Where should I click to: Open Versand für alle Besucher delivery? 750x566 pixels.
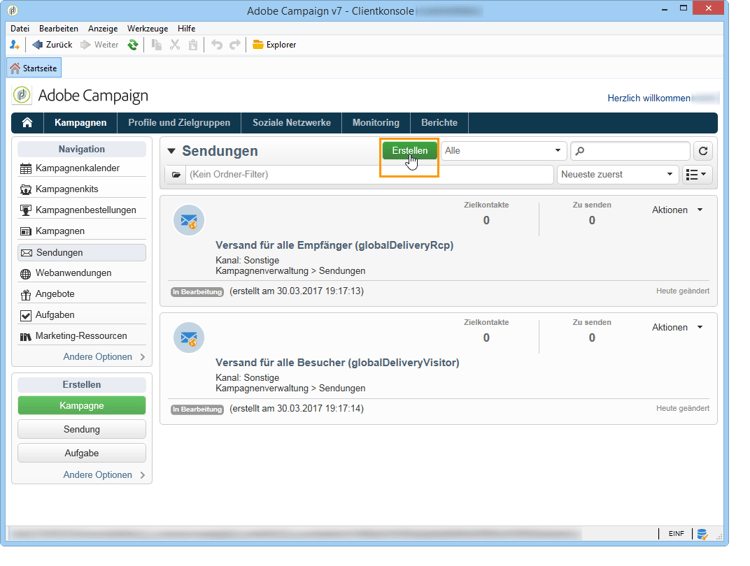[x=337, y=363]
